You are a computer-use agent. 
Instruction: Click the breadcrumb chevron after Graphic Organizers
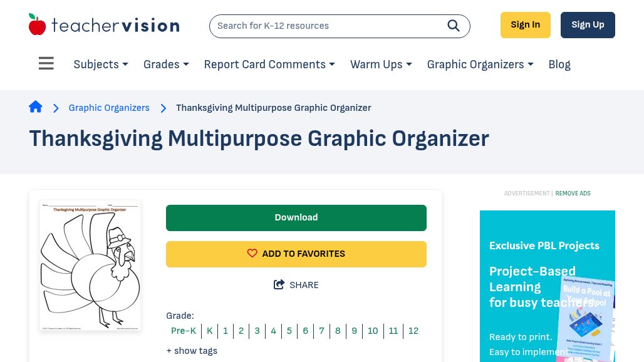click(163, 108)
